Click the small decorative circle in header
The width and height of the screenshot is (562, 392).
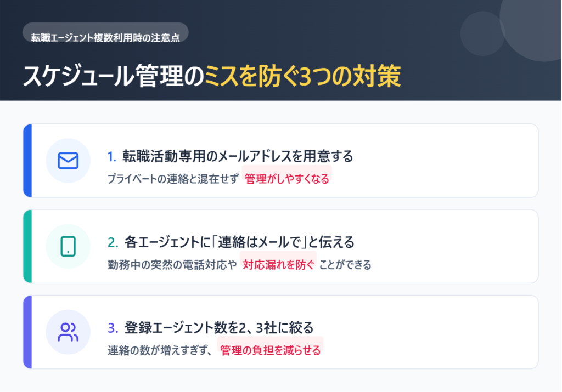coord(482,33)
